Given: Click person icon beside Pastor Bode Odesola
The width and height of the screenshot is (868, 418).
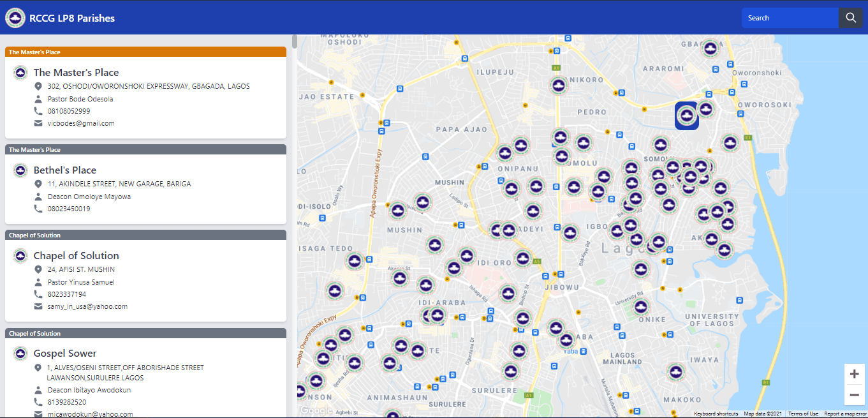Looking at the screenshot, I should point(38,99).
